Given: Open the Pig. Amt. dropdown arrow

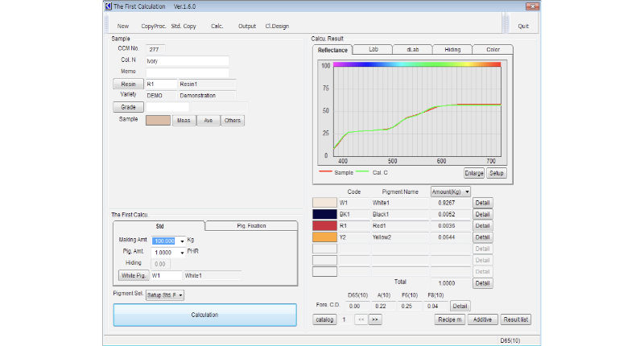Looking at the screenshot, I should pos(183,252).
